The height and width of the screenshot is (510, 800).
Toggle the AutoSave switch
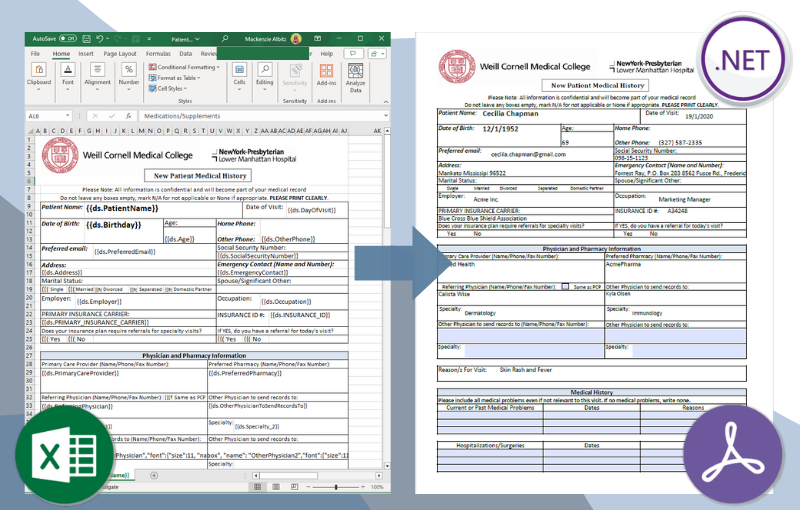(x=68, y=38)
